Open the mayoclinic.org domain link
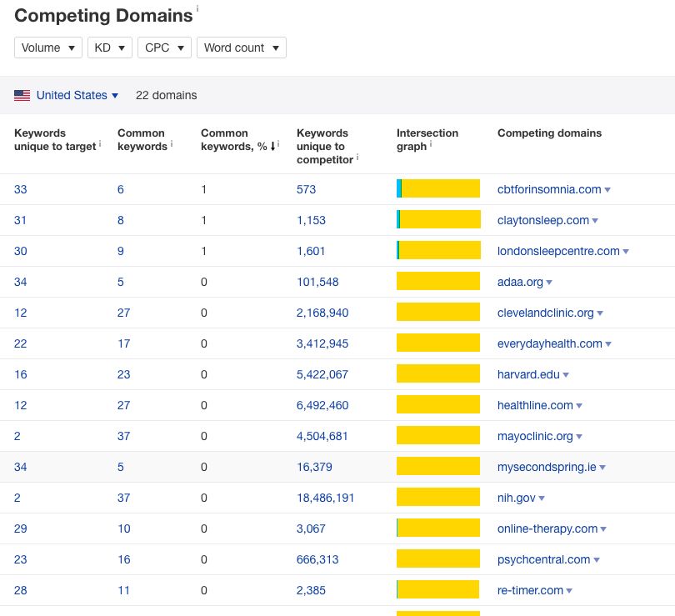This screenshot has height=616, width=675. 535,436
